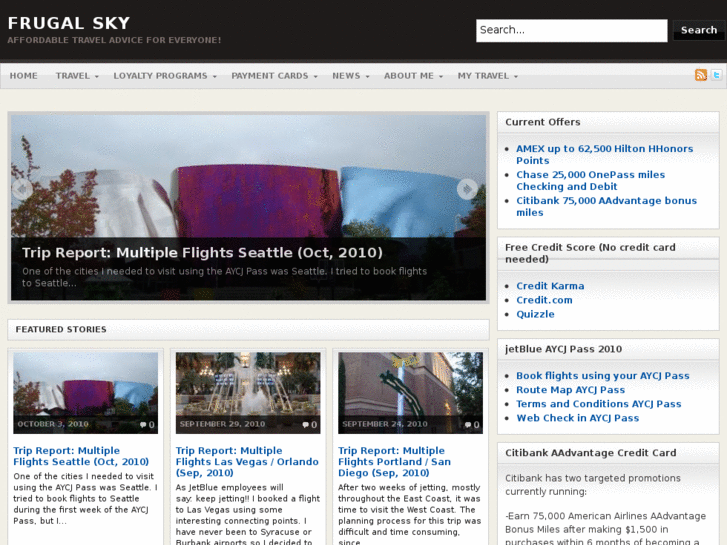
Task: Open story Flights Portland / San Diego
Action: click(x=395, y=462)
